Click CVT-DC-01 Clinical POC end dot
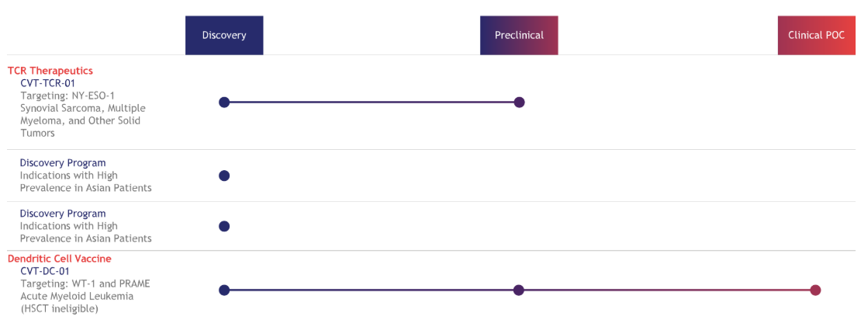The width and height of the screenshot is (868, 327). point(815,290)
